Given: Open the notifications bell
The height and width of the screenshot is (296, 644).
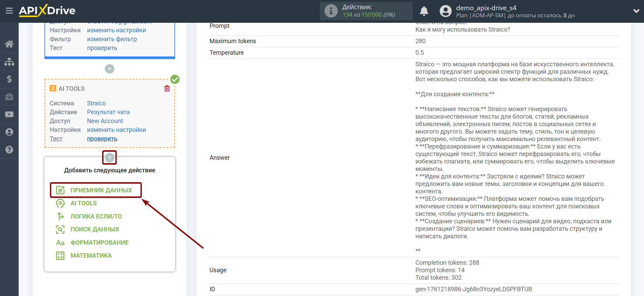Looking at the screenshot, I should [424, 11].
